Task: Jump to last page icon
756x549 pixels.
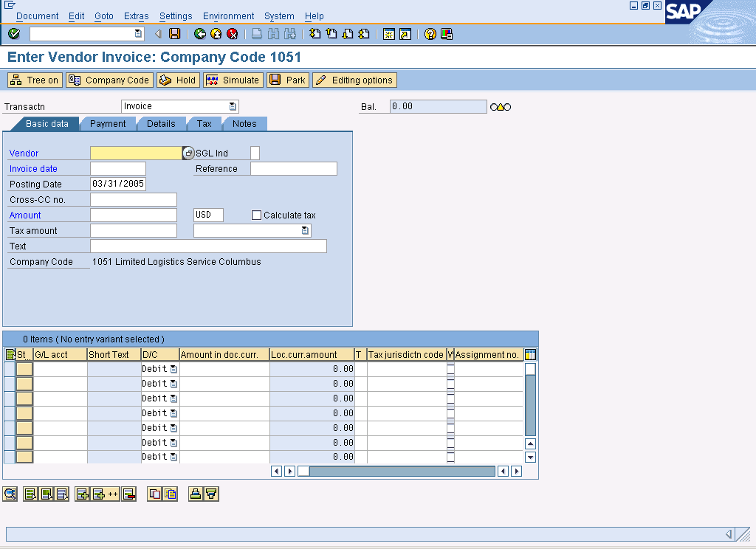Action: coord(364,34)
